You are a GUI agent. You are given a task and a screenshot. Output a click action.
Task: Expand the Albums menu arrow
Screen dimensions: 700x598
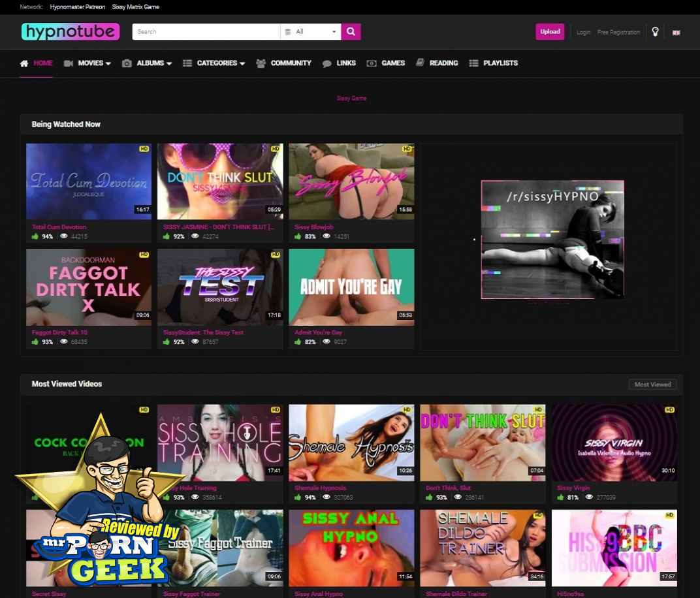point(169,64)
